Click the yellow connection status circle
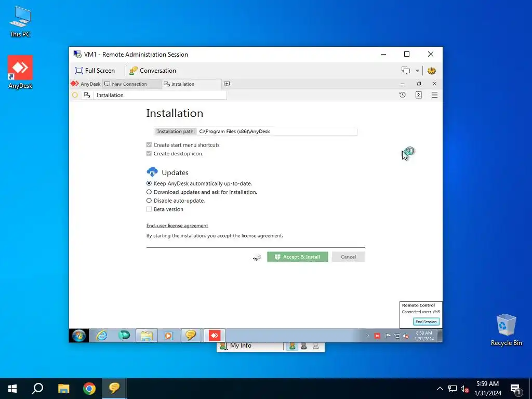The width and height of the screenshot is (532, 399). pos(75,95)
